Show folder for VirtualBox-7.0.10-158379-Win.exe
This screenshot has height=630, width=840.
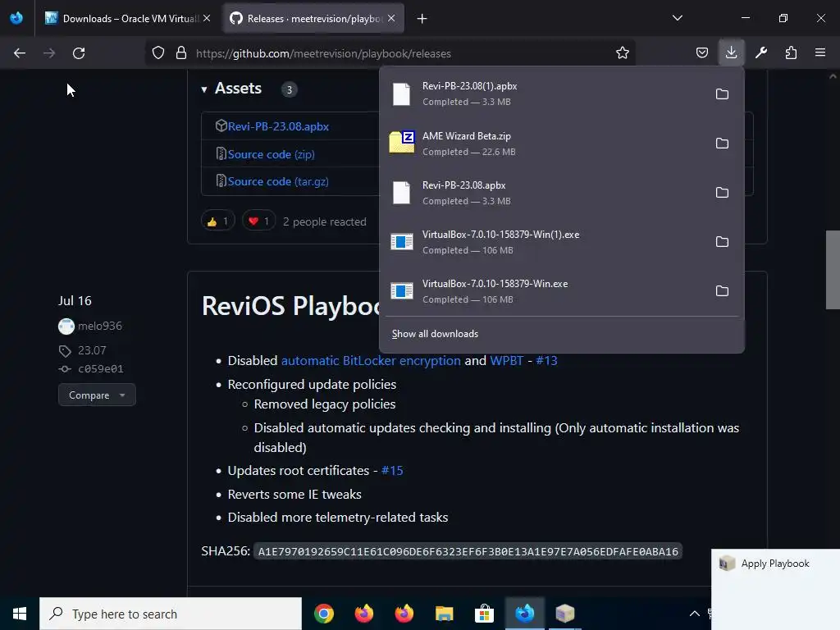point(722,291)
